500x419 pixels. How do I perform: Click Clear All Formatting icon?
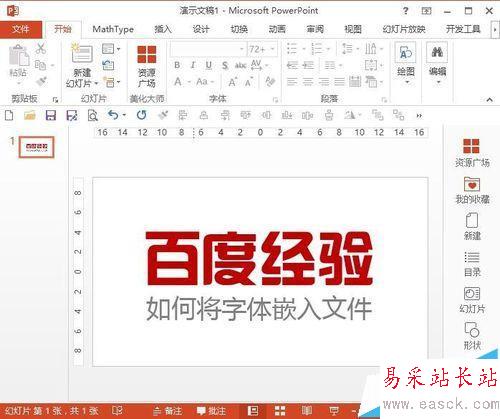270,82
